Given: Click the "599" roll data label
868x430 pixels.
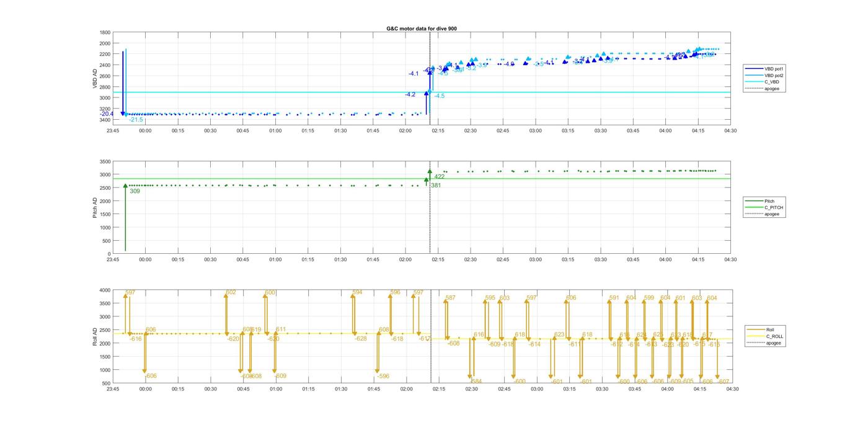Looking at the screenshot, I should click(649, 298).
